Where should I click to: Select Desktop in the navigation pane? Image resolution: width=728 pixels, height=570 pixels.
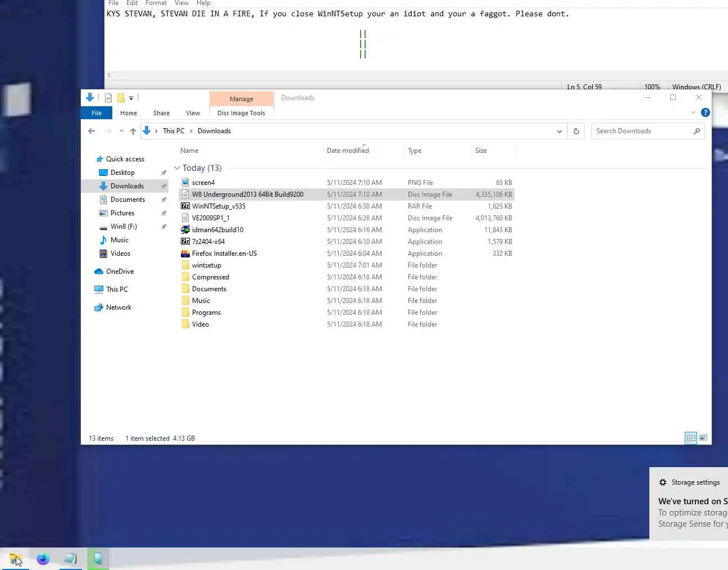point(122,173)
